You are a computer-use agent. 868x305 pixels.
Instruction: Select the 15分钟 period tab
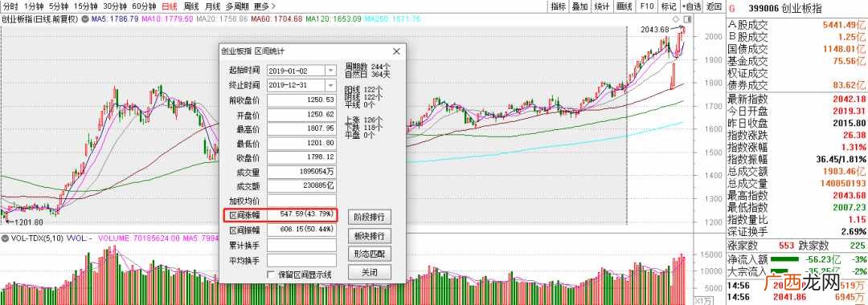(x=86, y=6)
